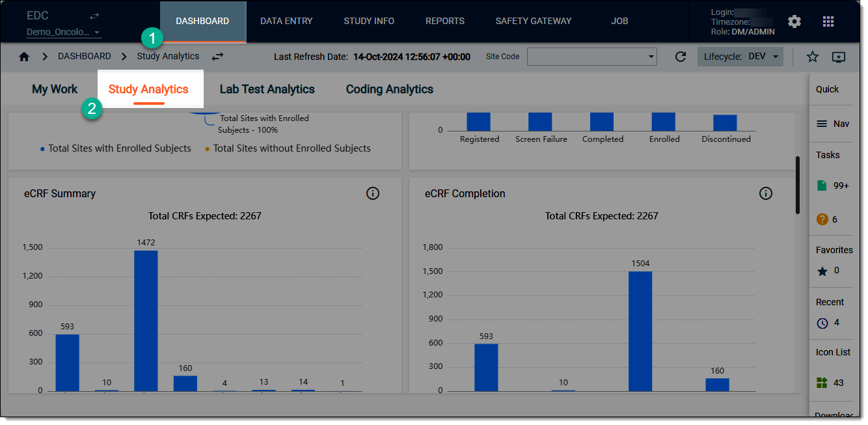Image resolution: width=868 pixels, height=425 pixels.
Task: Click the 593 bar in eCRF Summary
Action: point(67,363)
